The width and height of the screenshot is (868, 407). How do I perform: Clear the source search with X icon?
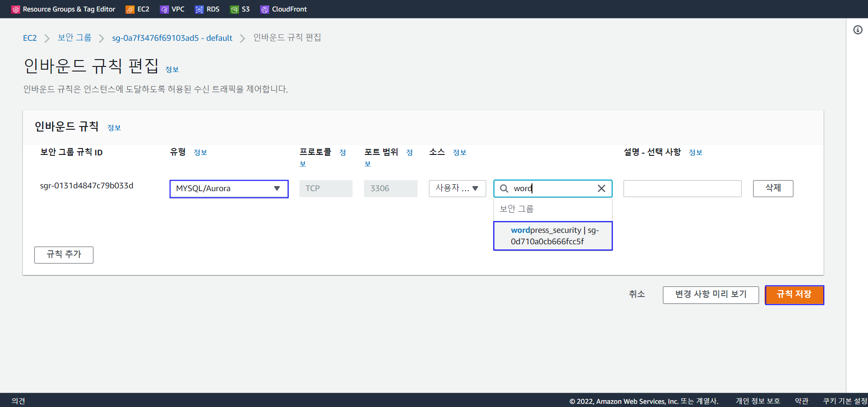pos(602,188)
